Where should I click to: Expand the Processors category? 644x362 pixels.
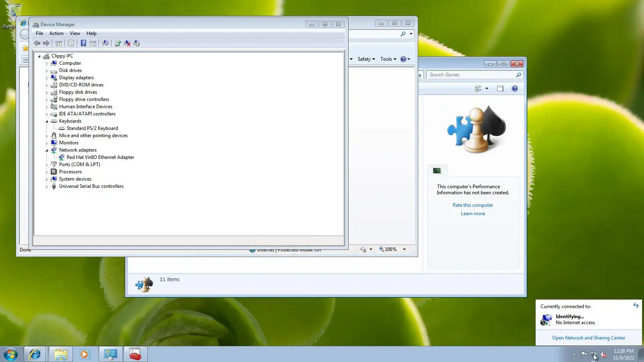[x=47, y=172]
